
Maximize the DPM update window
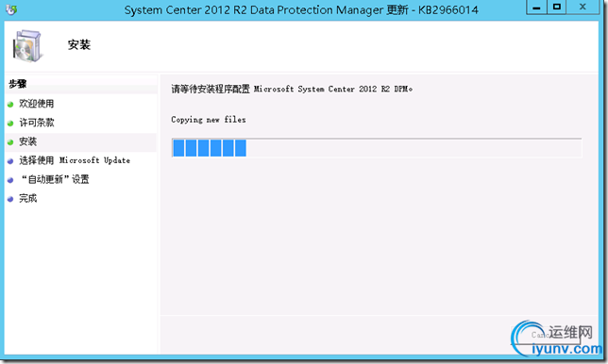[x=557, y=8]
